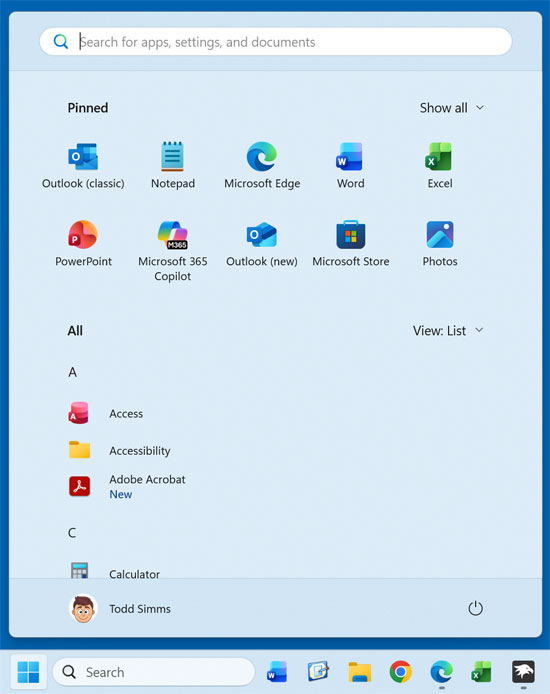Launch PowerPoint from pinned apps
This screenshot has height=694, width=550.
click(x=83, y=243)
